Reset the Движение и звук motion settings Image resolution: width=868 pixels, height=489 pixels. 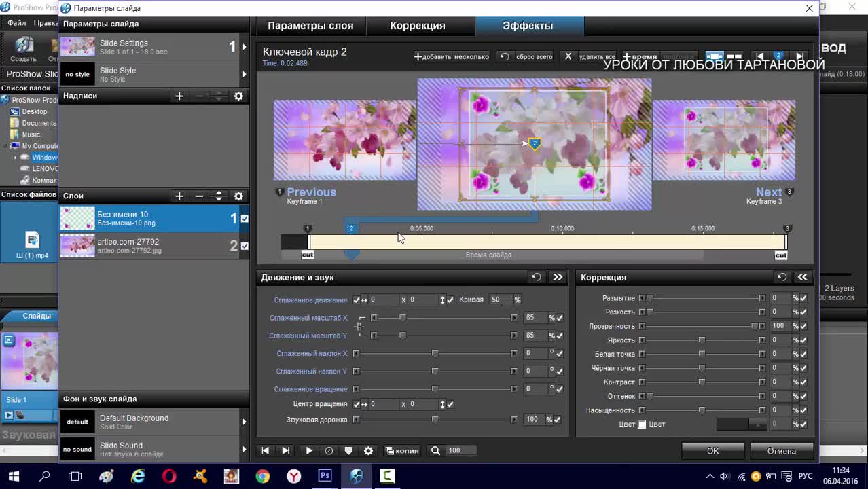point(537,277)
